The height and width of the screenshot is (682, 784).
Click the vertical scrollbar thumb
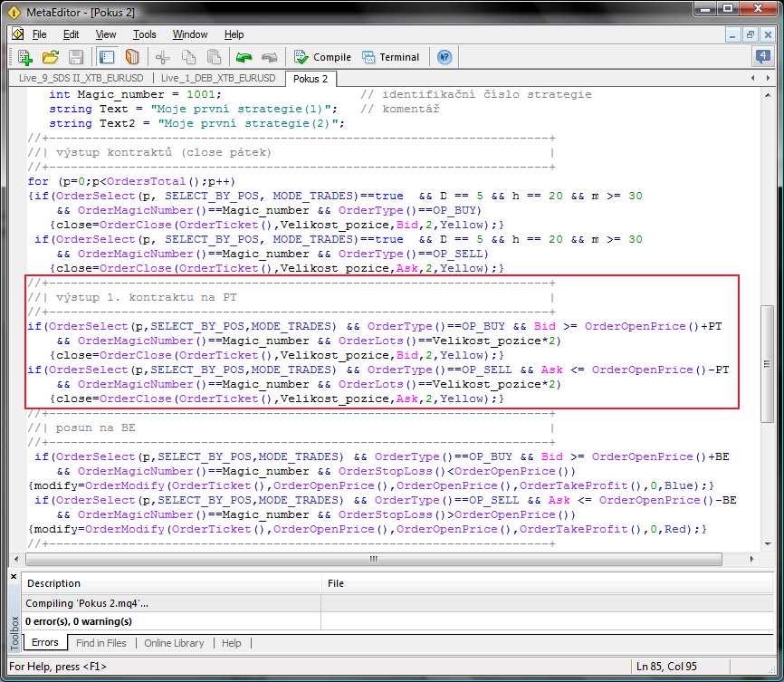(x=767, y=364)
